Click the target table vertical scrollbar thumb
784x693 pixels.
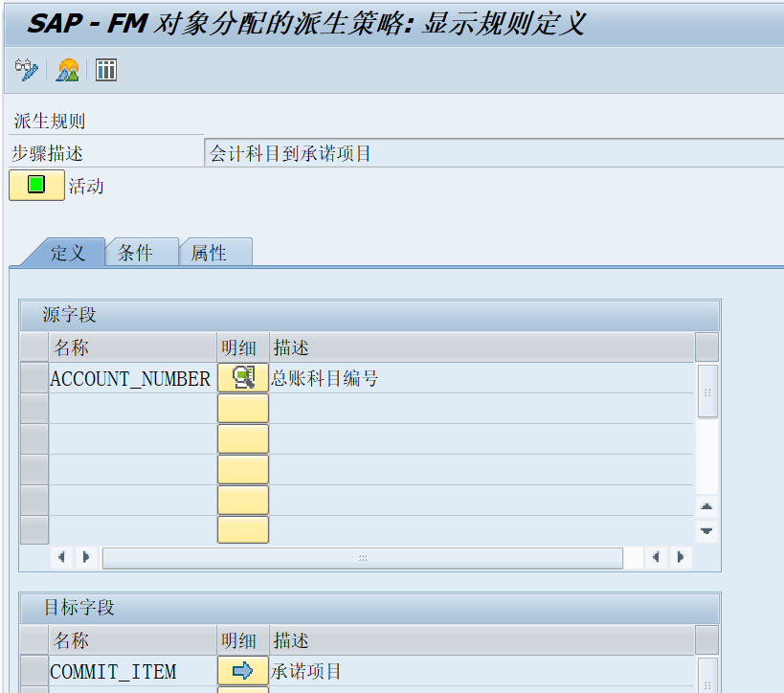coord(707,676)
